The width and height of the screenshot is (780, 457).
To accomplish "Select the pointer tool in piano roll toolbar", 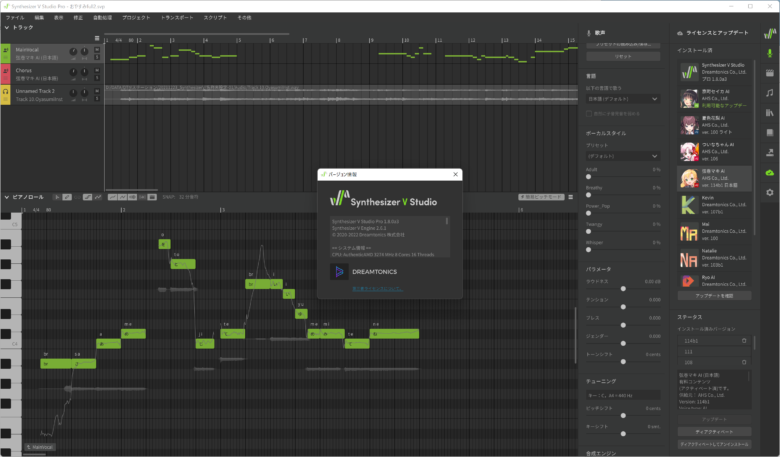I will (x=57, y=197).
